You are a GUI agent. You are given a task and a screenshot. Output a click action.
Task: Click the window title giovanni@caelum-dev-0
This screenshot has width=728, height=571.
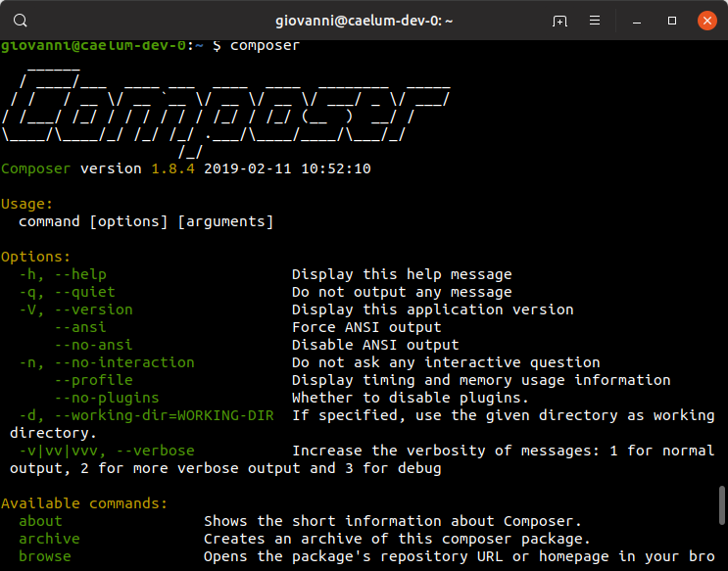(x=364, y=21)
